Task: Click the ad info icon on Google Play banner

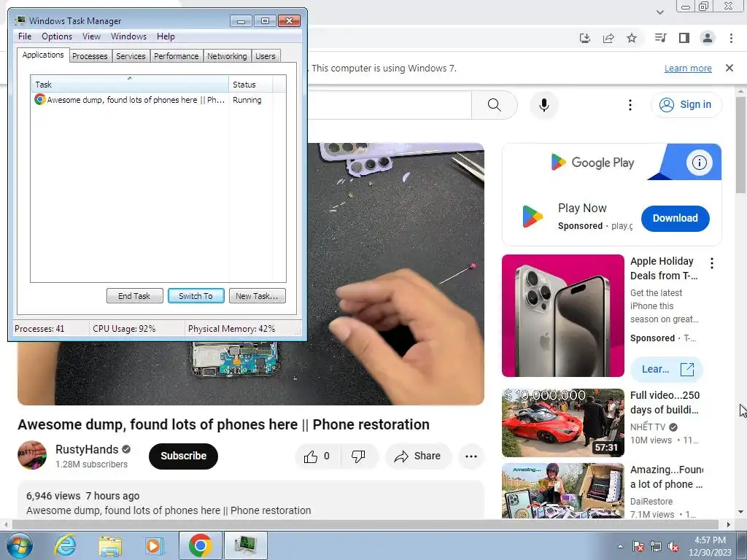Action: coord(699,163)
